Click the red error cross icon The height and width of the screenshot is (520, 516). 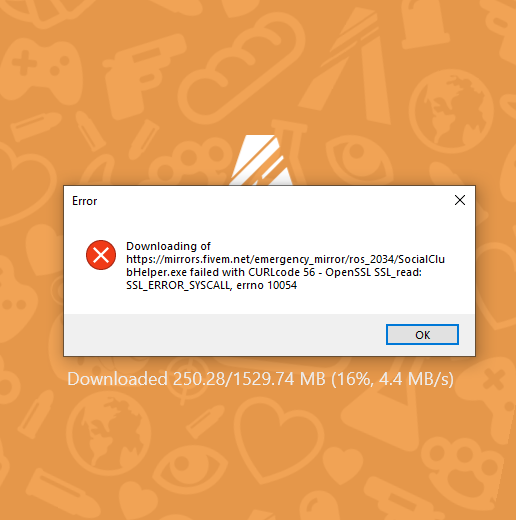pos(101,255)
